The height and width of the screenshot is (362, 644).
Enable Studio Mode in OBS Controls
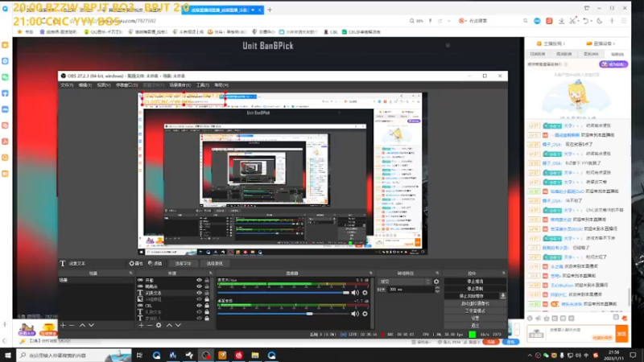click(x=475, y=311)
